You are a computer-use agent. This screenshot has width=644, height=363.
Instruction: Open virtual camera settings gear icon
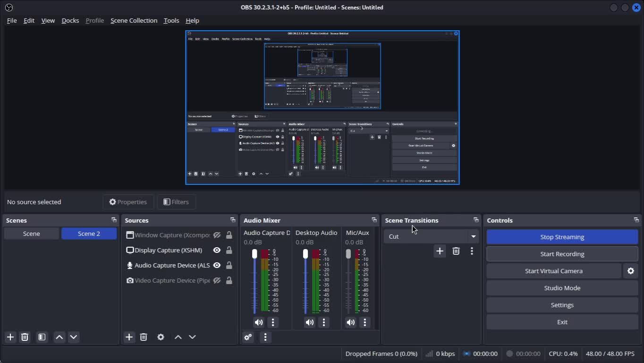(631, 271)
